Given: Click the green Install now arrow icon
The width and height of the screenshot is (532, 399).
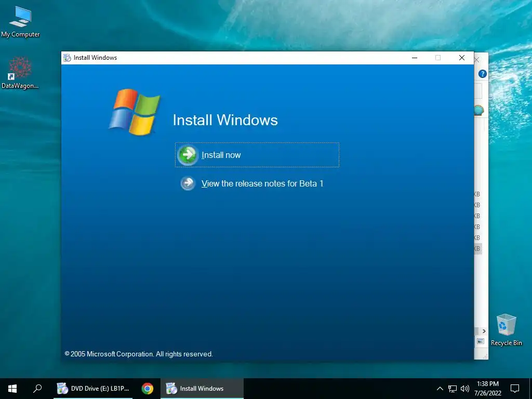Looking at the screenshot, I should [x=187, y=155].
